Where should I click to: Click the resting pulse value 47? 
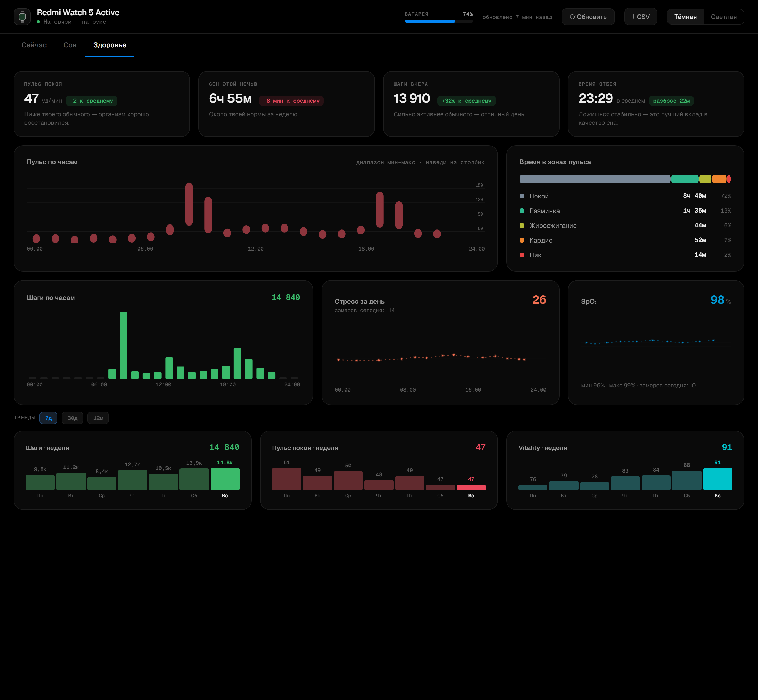pos(31,98)
